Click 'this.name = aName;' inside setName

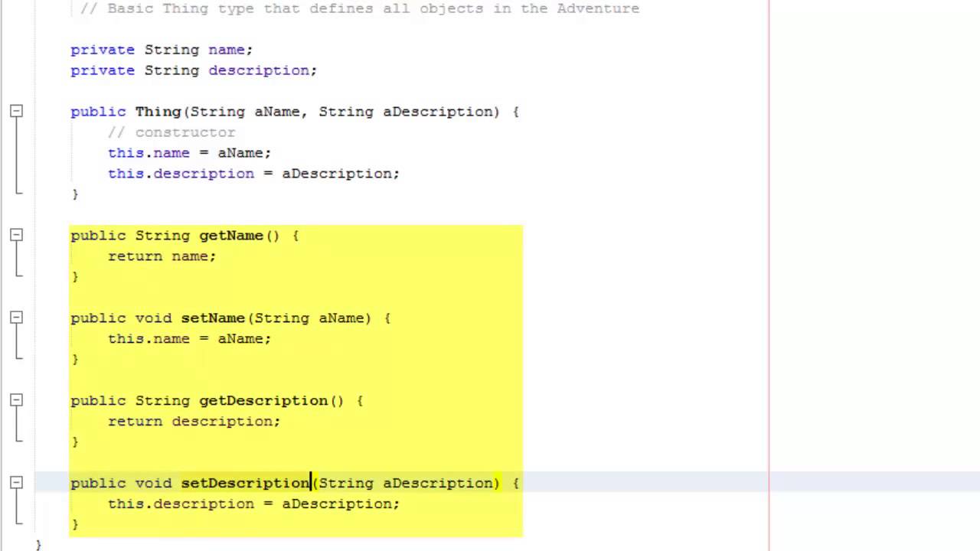click(x=189, y=339)
